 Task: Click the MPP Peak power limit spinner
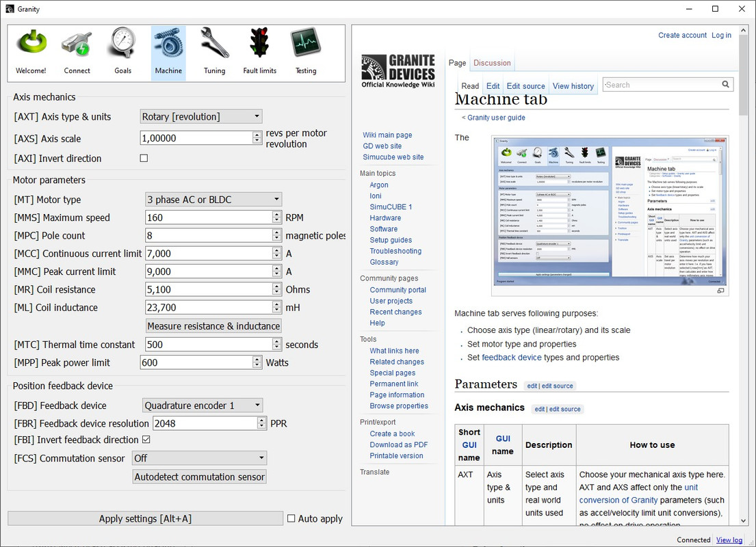pyautogui.click(x=257, y=362)
